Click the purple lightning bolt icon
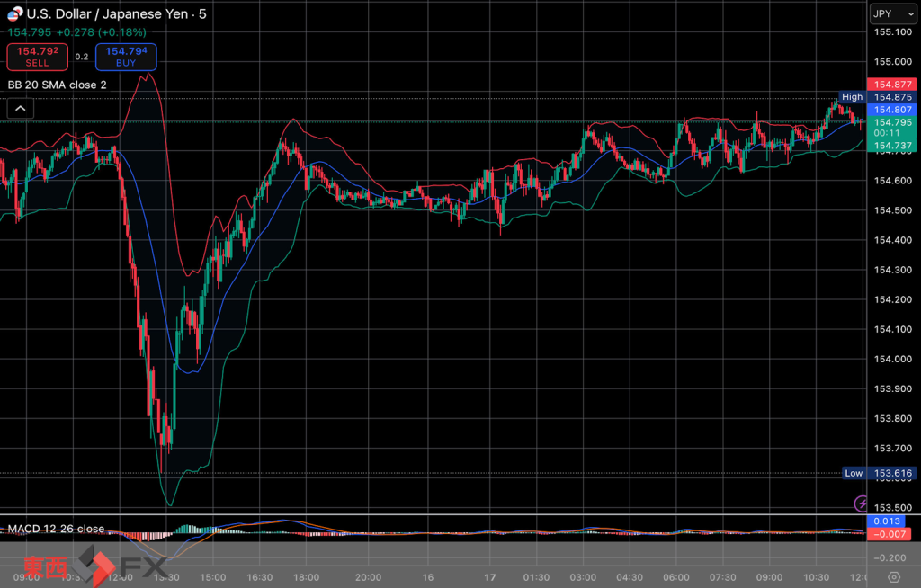Screen dimensions: 921x588 [x=861, y=503]
